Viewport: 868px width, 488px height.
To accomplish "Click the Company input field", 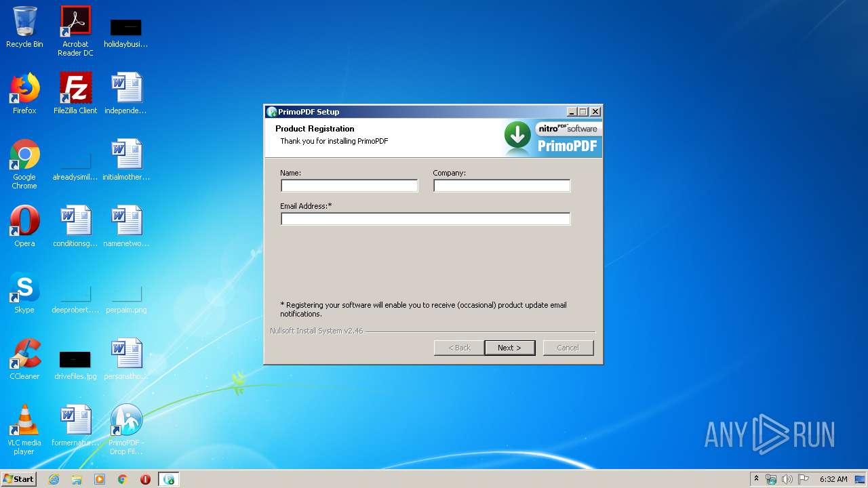I will (x=502, y=186).
